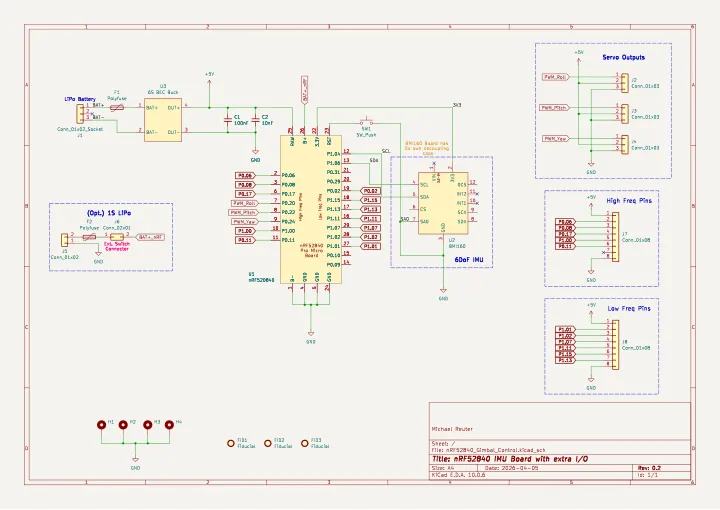This screenshot has width=720, height=510.
Task: Click mounting hole H2
Action: pyautogui.click(x=123, y=425)
